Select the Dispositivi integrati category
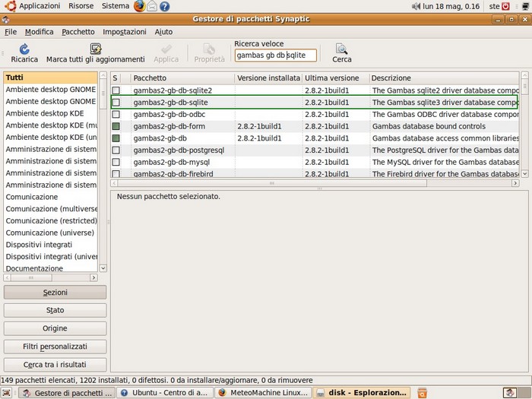The image size is (532, 399). pos(50,245)
